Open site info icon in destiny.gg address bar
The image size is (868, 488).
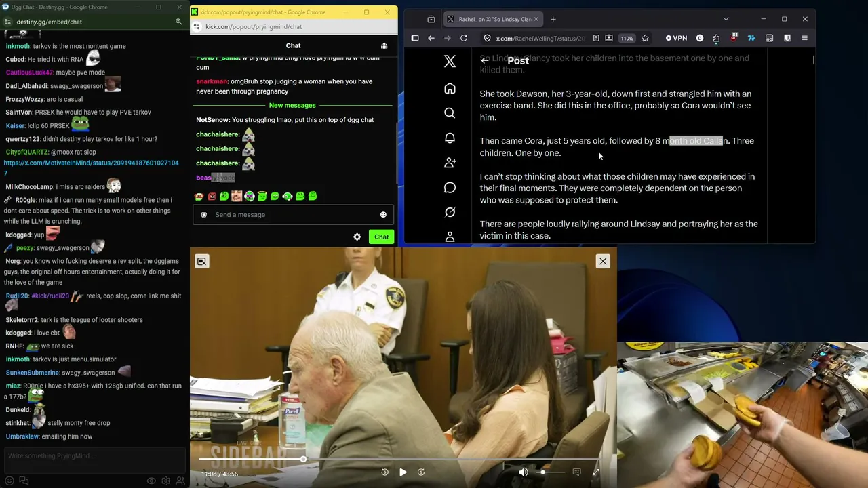pos(7,22)
